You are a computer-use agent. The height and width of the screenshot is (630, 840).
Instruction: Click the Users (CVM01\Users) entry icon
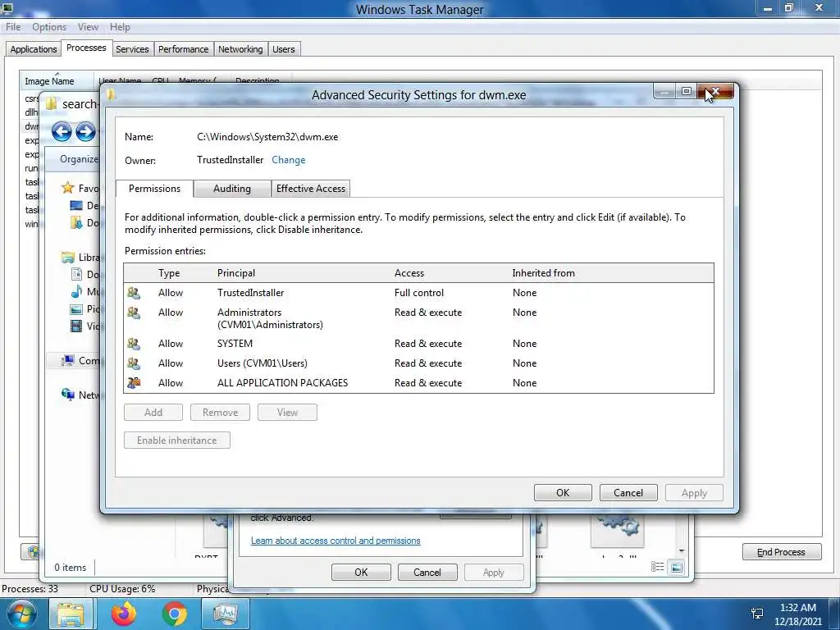[134, 363]
